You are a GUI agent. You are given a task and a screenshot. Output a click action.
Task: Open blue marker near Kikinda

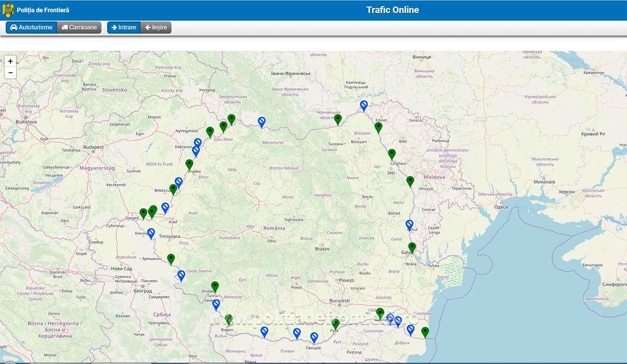pos(151,234)
